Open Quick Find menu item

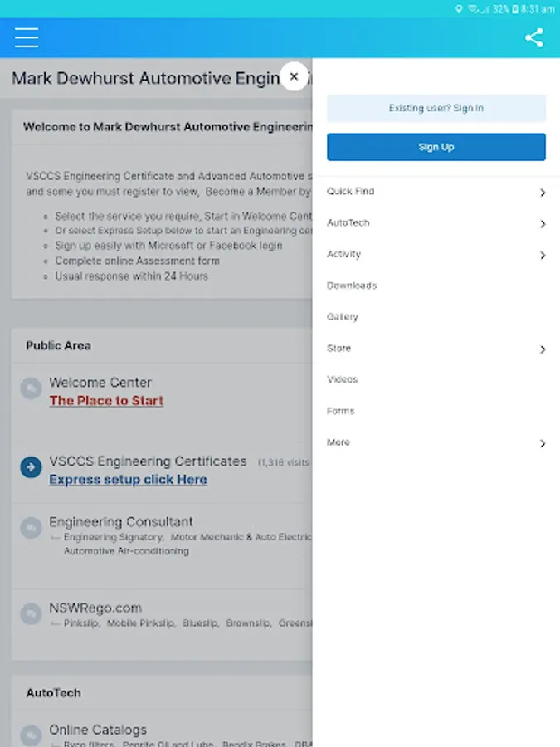click(350, 192)
